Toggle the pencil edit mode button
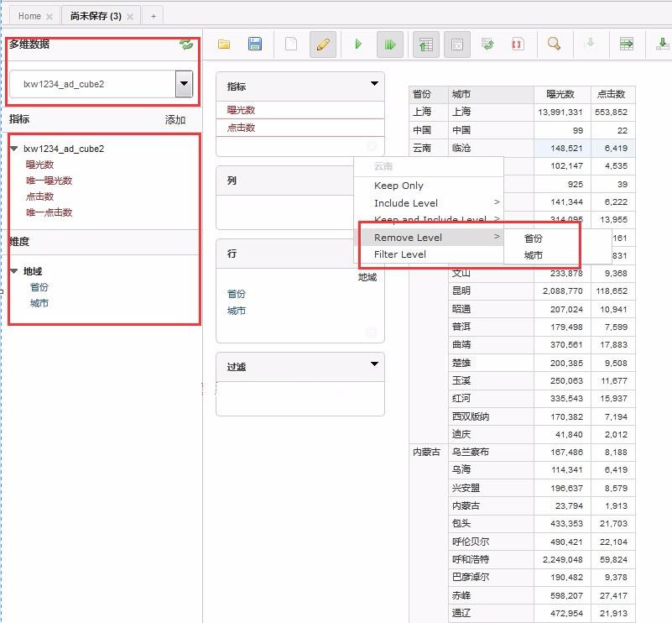Viewport: 672px width, 623px height. (322, 44)
